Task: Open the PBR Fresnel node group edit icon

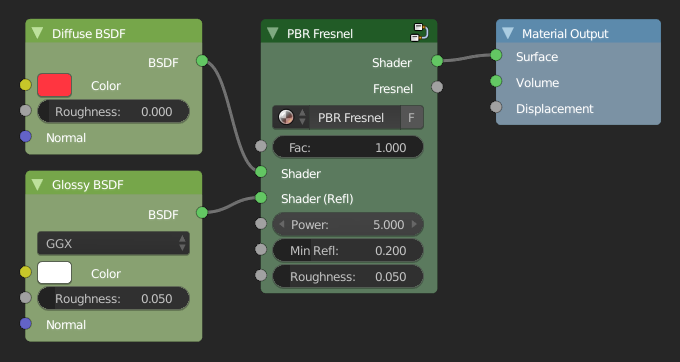Action: [x=419, y=33]
